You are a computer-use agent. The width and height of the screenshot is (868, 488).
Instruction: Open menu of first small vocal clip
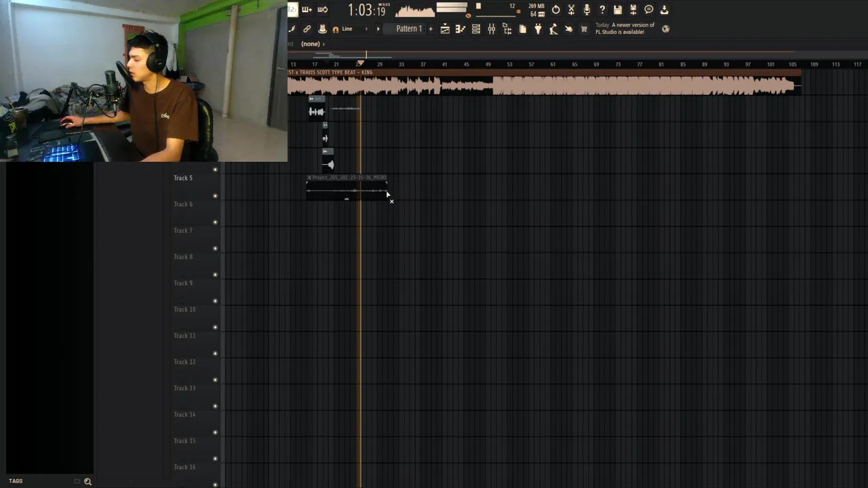[x=311, y=100]
